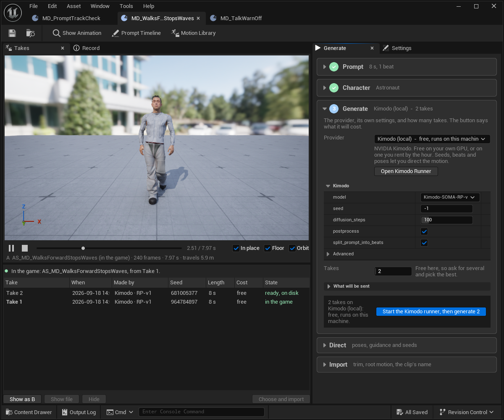Image resolution: width=504 pixels, height=420 pixels.
Task: Click the Show file button
Action: pos(62,399)
